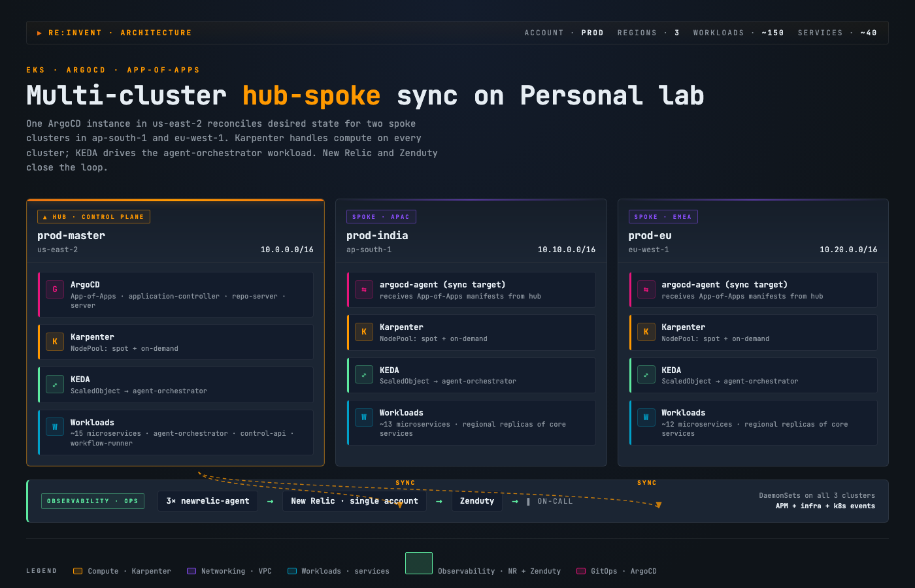Click the ~13 microservices description in prod-india
The height and width of the screenshot is (588, 915).
click(x=473, y=429)
